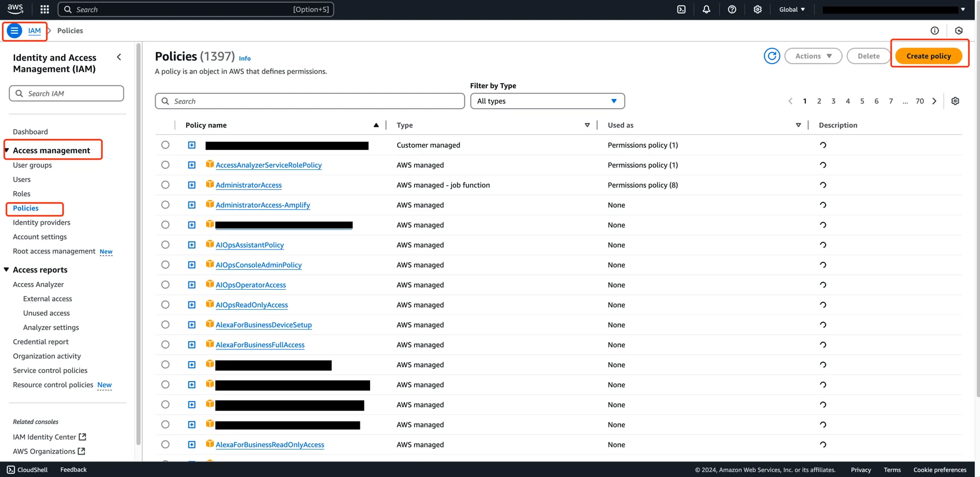The width and height of the screenshot is (980, 477).
Task: Focus the AWS global search bar
Action: (196, 9)
